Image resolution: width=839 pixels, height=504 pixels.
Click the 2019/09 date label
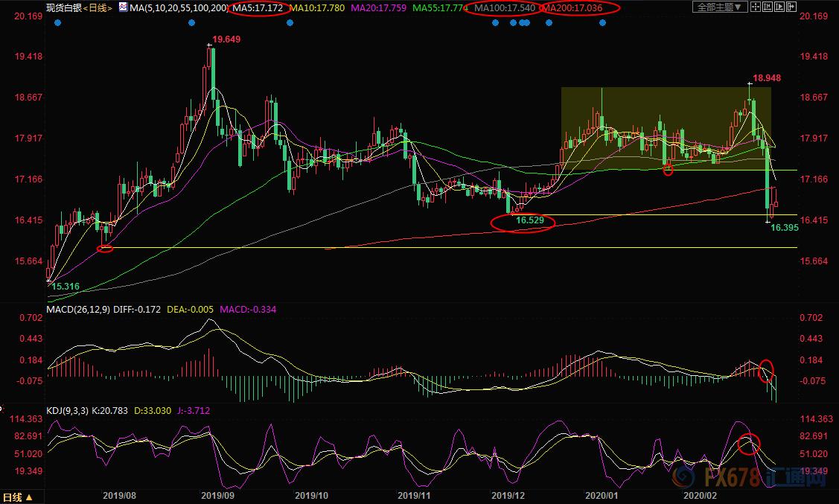218,496
